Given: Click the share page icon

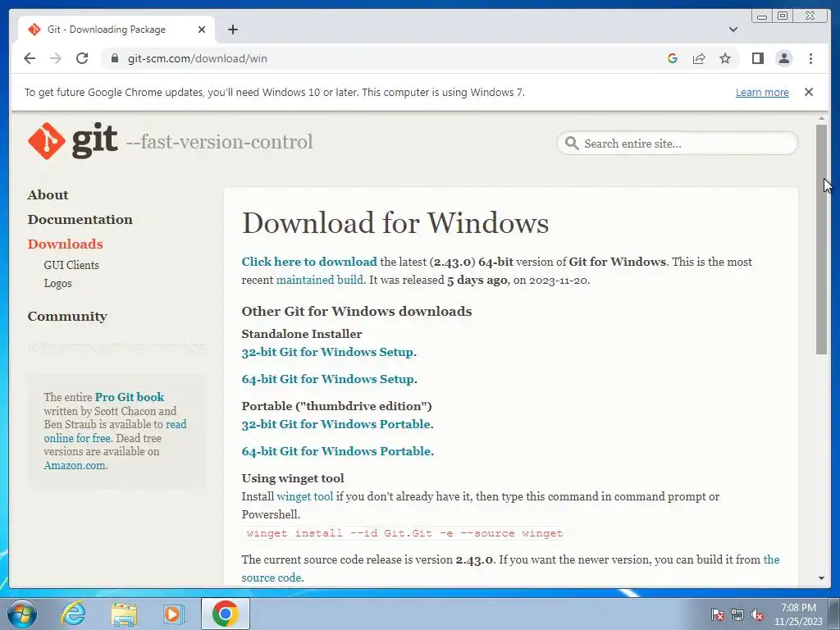Looking at the screenshot, I should (699, 58).
